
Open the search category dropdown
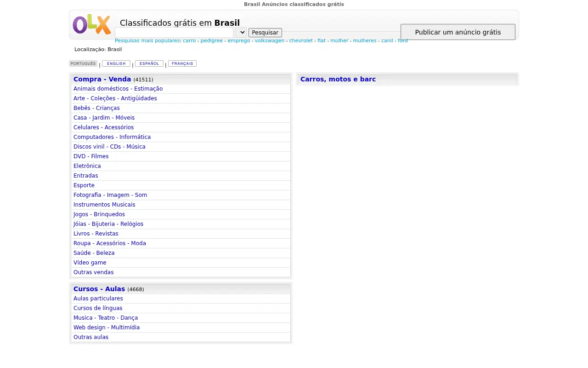[x=241, y=33]
